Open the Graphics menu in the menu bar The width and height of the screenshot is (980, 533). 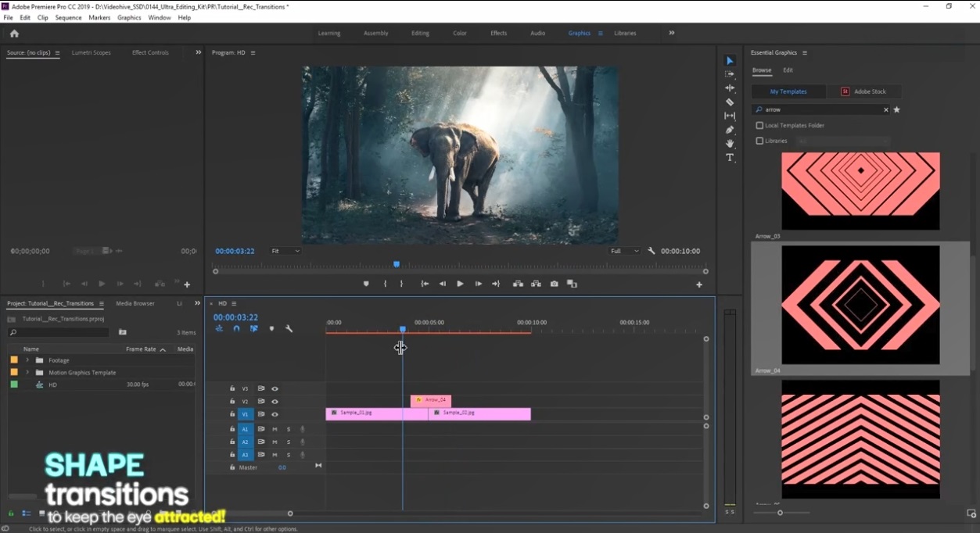point(129,17)
